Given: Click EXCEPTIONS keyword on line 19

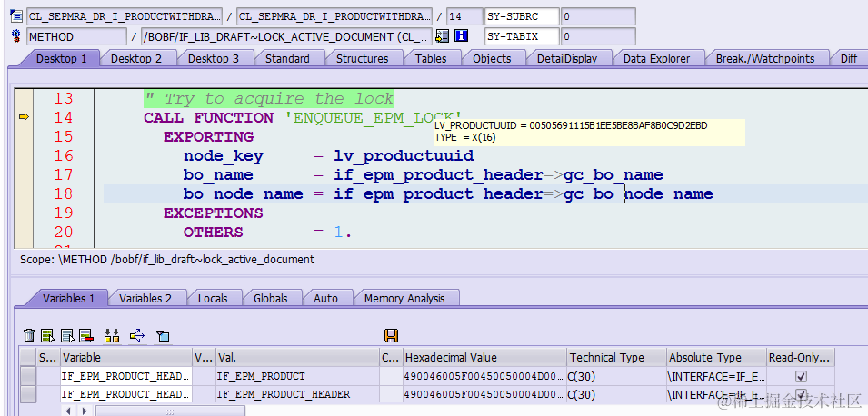Looking at the screenshot, I should click(x=213, y=213).
